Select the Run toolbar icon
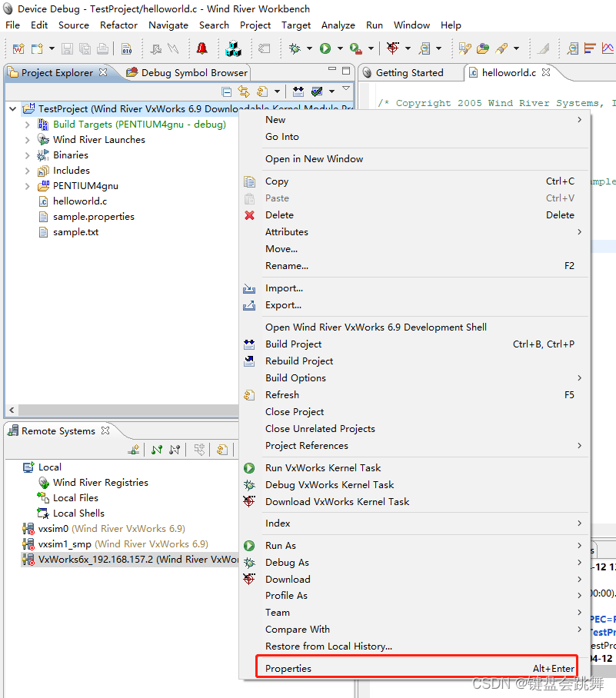The height and width of the screenshot is (698, 616). click(x=325, y=48)
